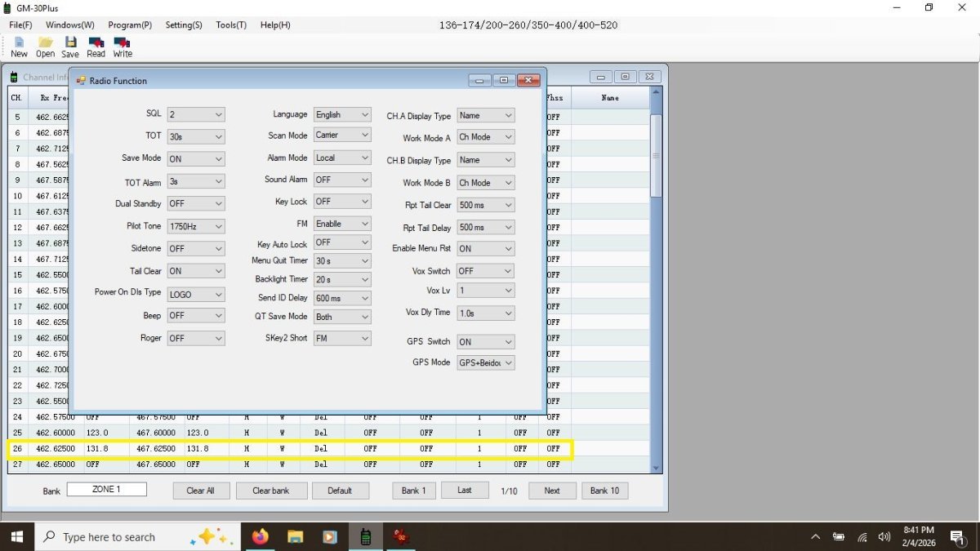Click the Next bank button
The width and height of the screenshot is (980, 551).
[x=552, y=491]
